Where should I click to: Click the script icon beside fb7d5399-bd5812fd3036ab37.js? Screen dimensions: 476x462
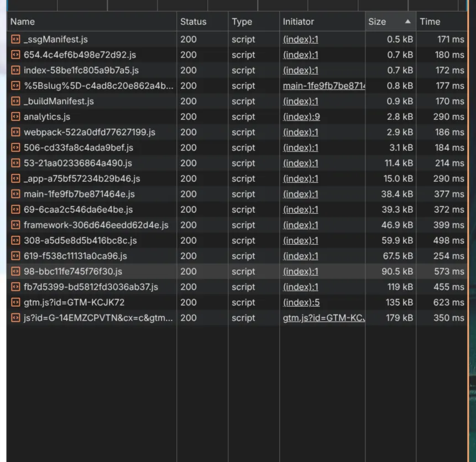pyautogui.click(x=15, y=287)
